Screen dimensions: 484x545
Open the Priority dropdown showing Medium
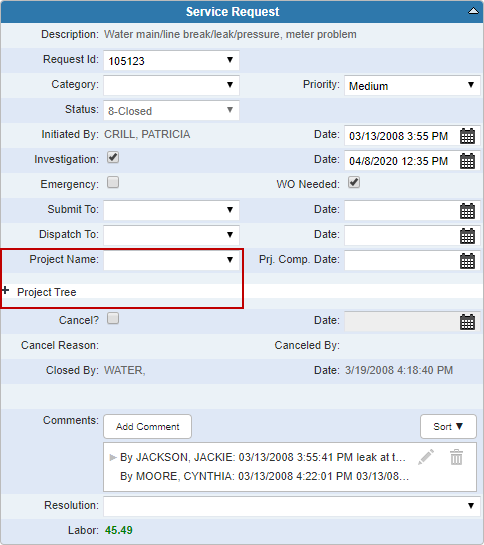coord(412,86)
